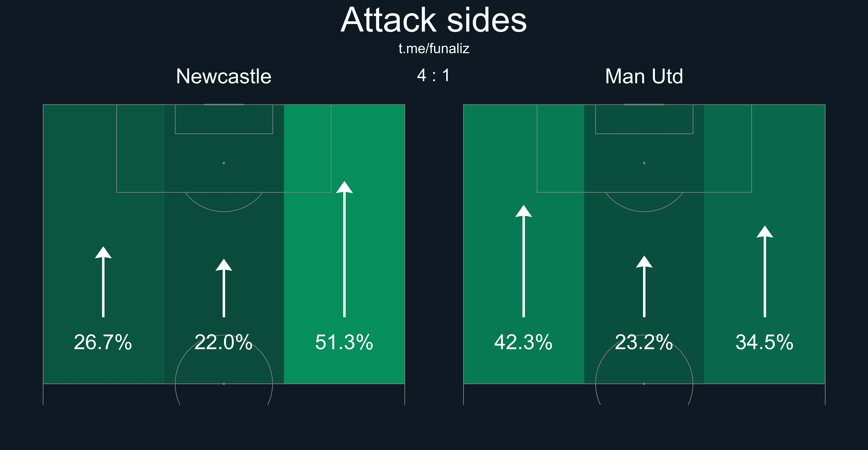The width and height of the screenshot is (868, 450).
Task: Click the 23.2% label
Action: pyautogui.click(x=644, y=342)
